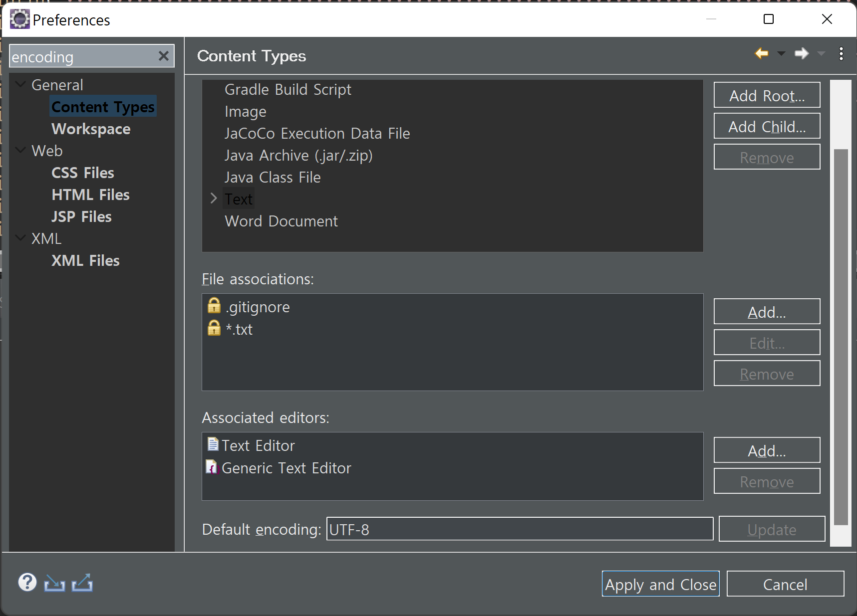
Task: Click Remove for associated editors
Action: click(x=767, y=481)
